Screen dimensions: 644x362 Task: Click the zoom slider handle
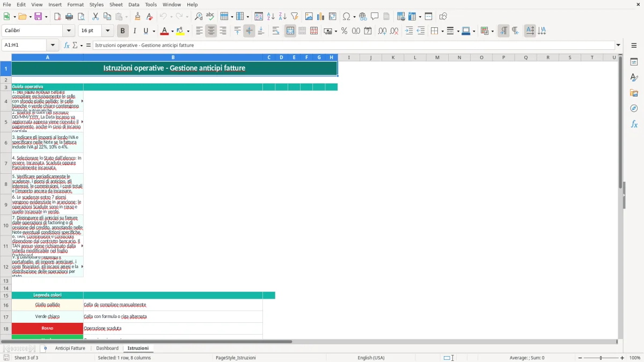click(x=601, y=358)
